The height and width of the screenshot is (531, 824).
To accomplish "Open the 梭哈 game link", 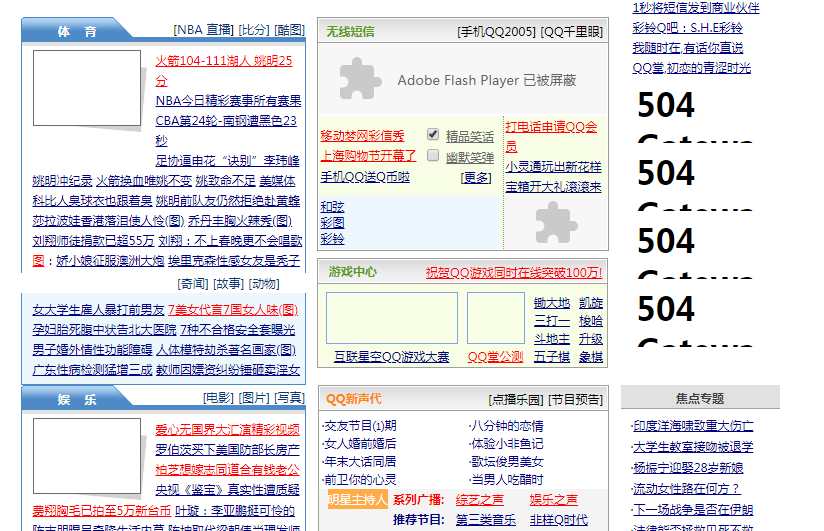I will point(591,321).
